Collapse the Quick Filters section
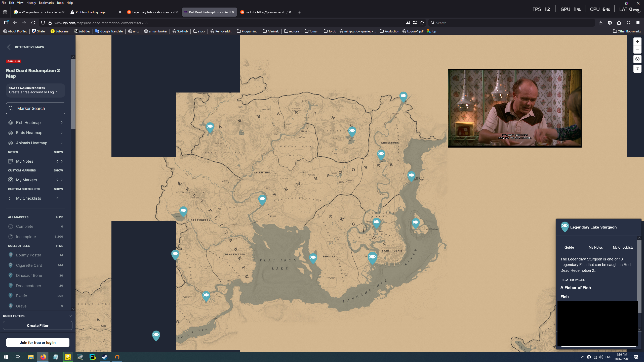The width and height of the screenshot is (644, 362). [x=70, y=316]
